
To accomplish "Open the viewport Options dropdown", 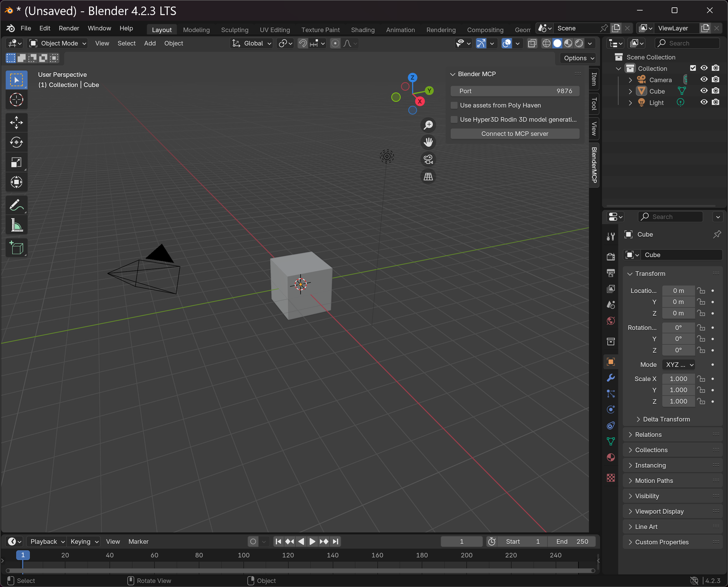I will coord(578,58).
